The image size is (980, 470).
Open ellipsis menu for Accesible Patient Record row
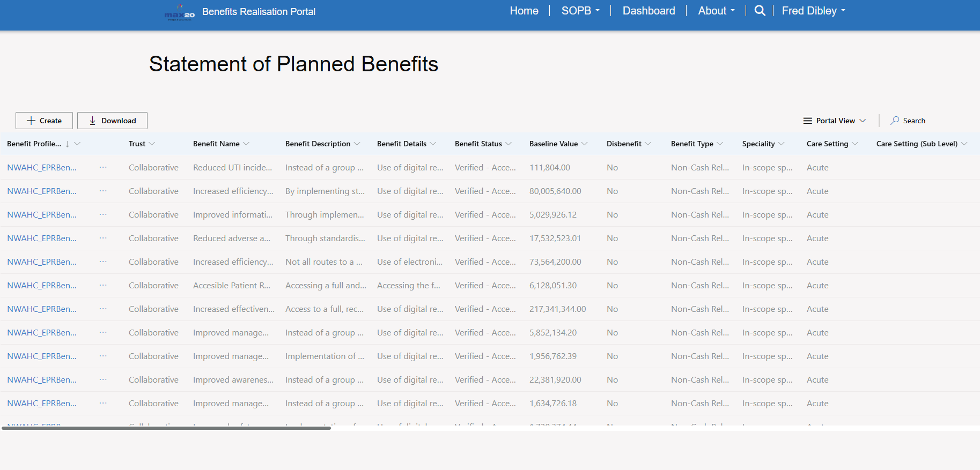[103, 286]
